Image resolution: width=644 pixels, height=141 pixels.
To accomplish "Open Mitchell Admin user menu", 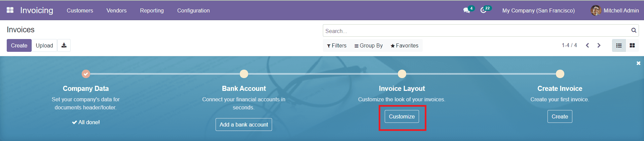I will pyautogui.click(x=615, y=10).
